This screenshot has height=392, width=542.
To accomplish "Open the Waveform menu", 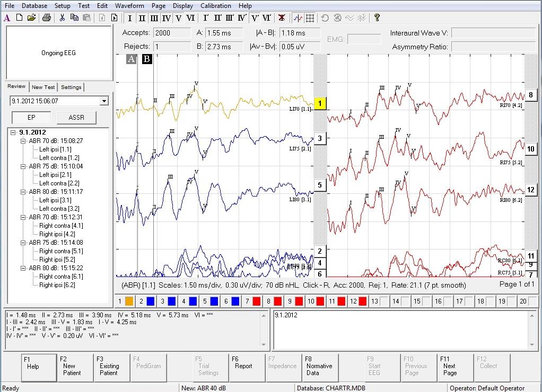I will (129, 5).
